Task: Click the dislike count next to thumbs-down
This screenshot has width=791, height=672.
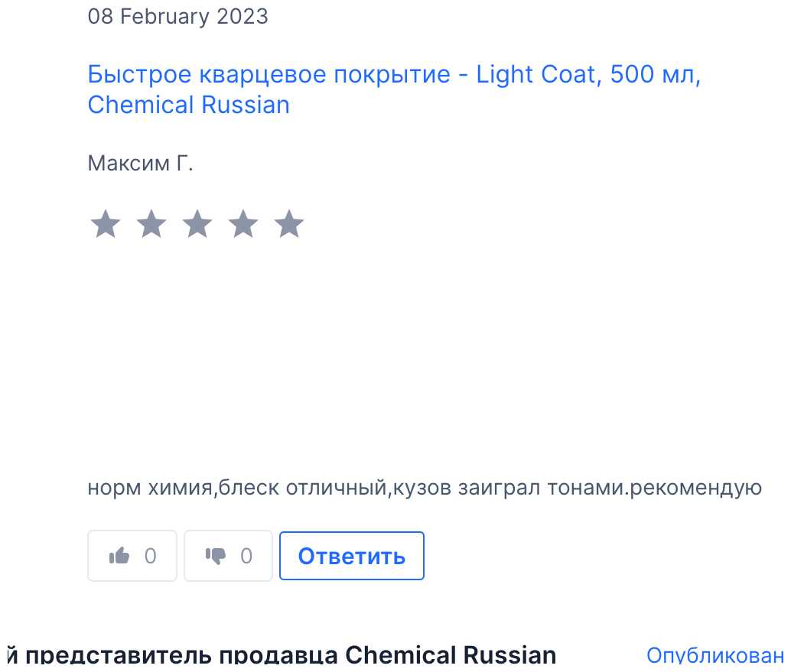Action: point(246,556)
